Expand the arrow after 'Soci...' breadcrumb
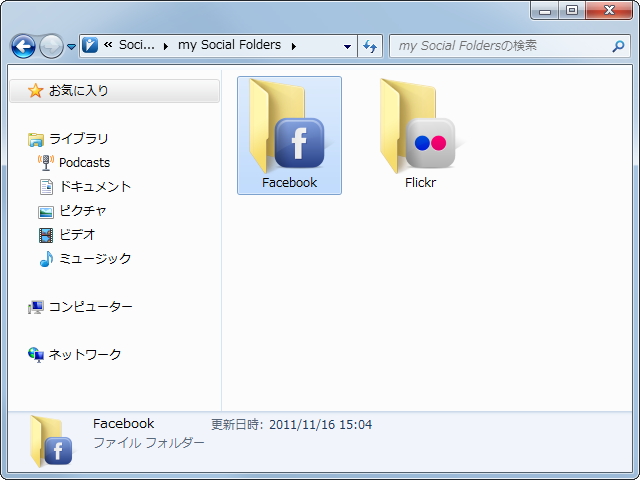Screen dimensions: 640x480 point(166,46)
